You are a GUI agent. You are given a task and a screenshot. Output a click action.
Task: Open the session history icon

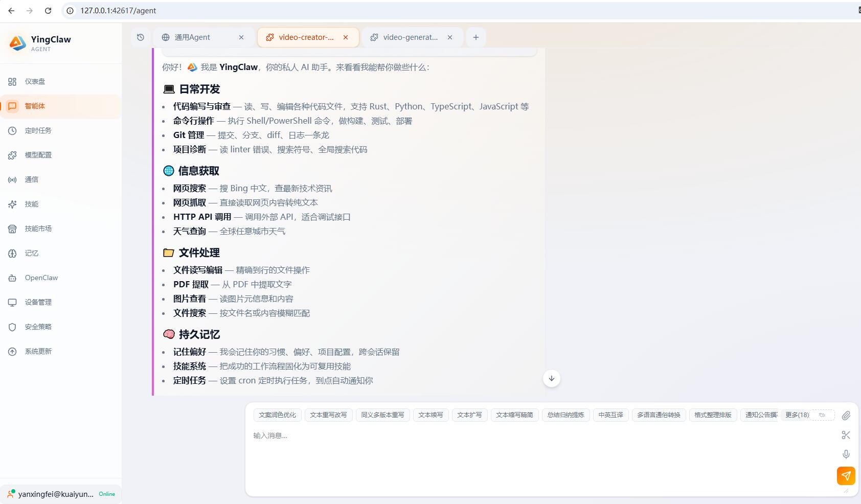(141, 37)
